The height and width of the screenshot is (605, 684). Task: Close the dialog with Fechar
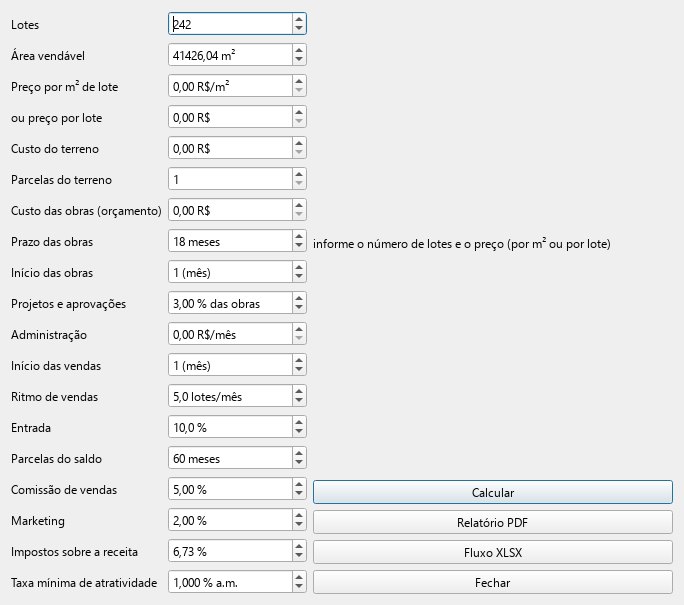coord(492,582)
